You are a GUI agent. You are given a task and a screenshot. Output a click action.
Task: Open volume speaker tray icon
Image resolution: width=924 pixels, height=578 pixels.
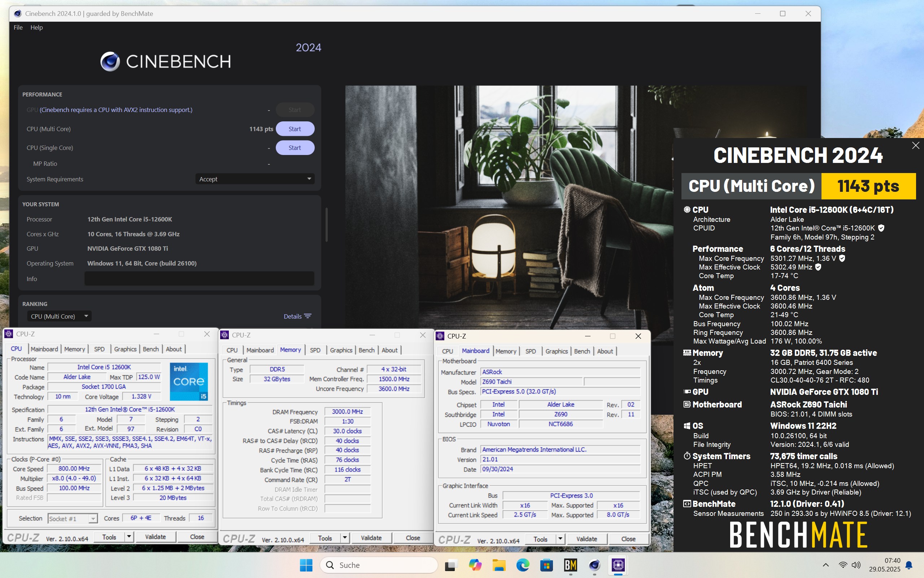pos(856,565)
